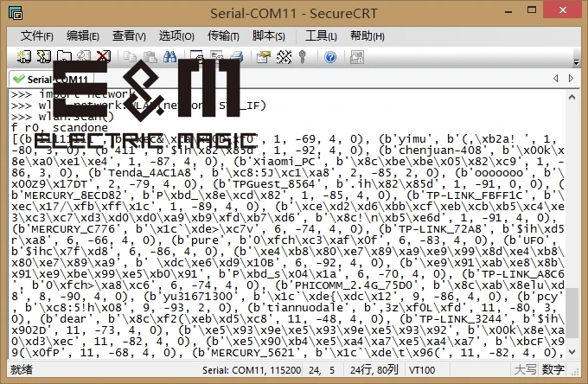Open the Keymap Editor toolbar icon
588x384 pixels.
[284, 57]
